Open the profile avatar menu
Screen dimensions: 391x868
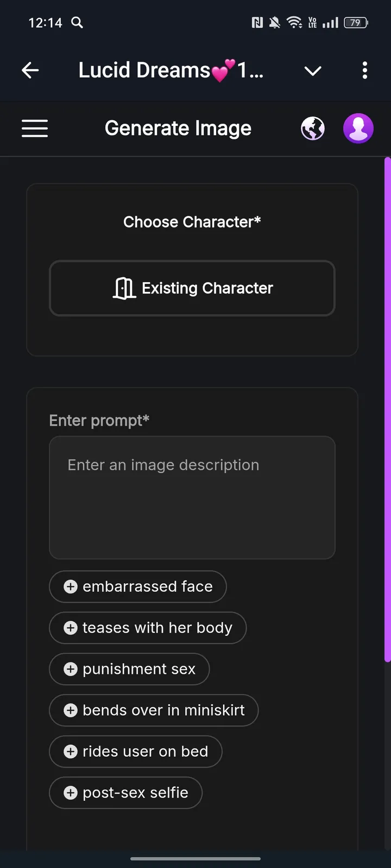point(358,128)
